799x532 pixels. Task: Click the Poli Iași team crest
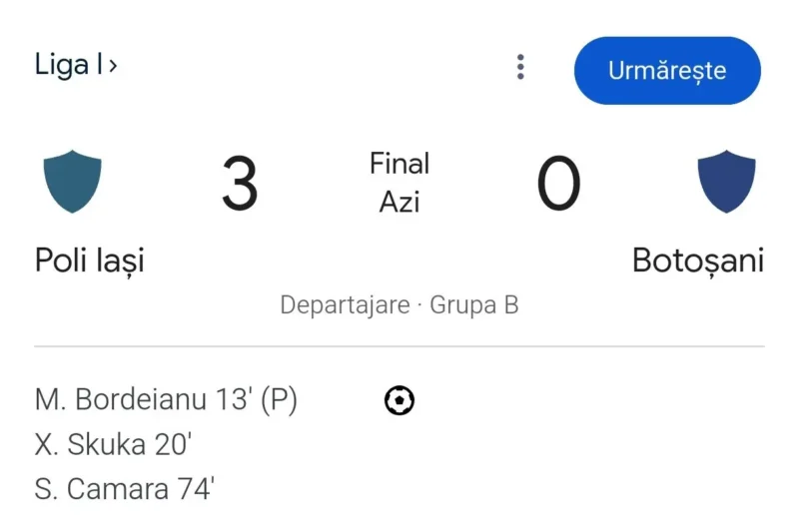coord(73,182)
